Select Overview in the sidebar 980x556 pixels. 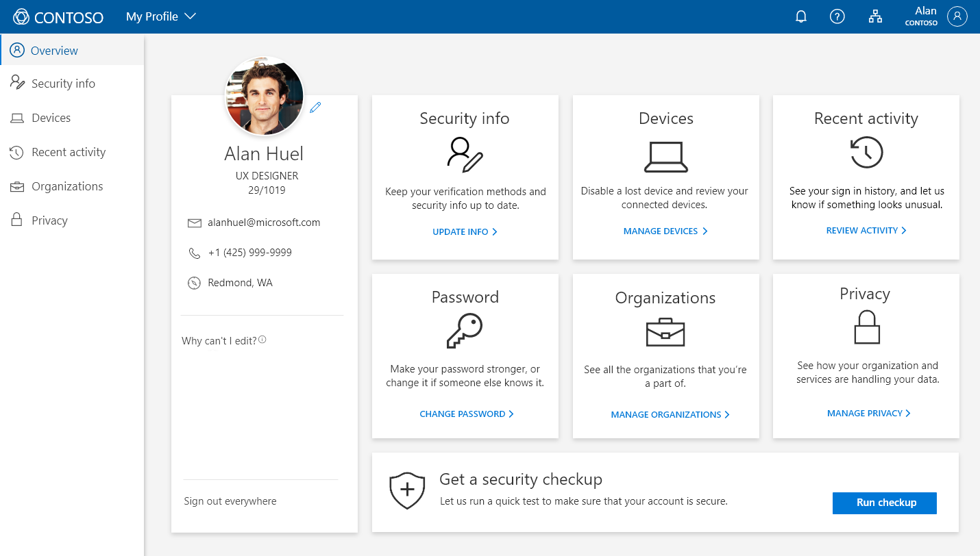(72, 50)
